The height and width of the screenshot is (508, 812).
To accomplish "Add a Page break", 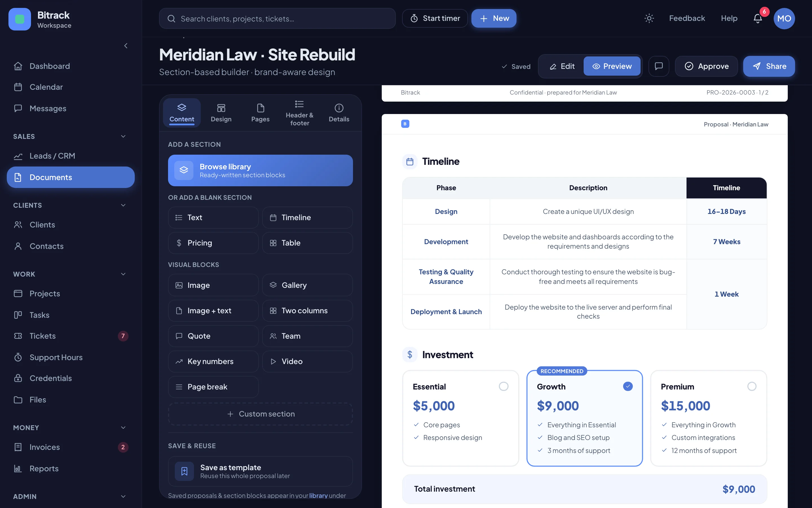I will (x=213, y=387).
